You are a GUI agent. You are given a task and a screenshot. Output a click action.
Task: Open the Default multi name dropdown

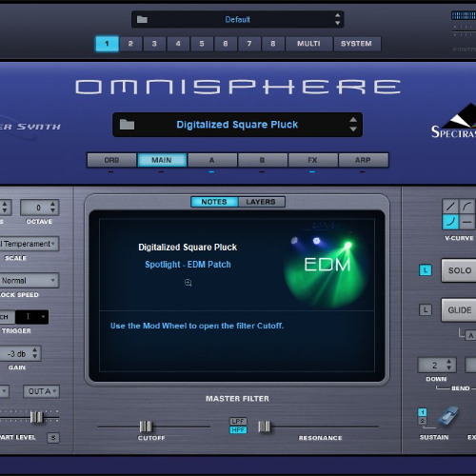pos(237,20)
